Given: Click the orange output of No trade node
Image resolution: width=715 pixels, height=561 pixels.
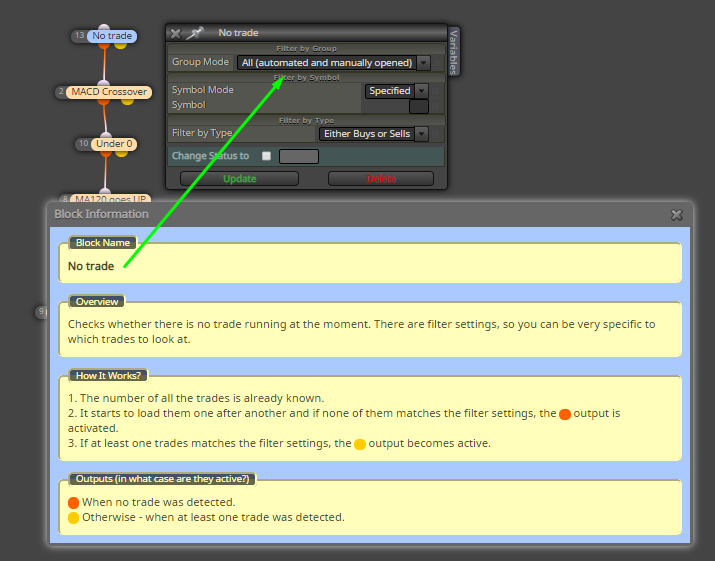Looking at the screenshot, I should click(x=104, y=45).
